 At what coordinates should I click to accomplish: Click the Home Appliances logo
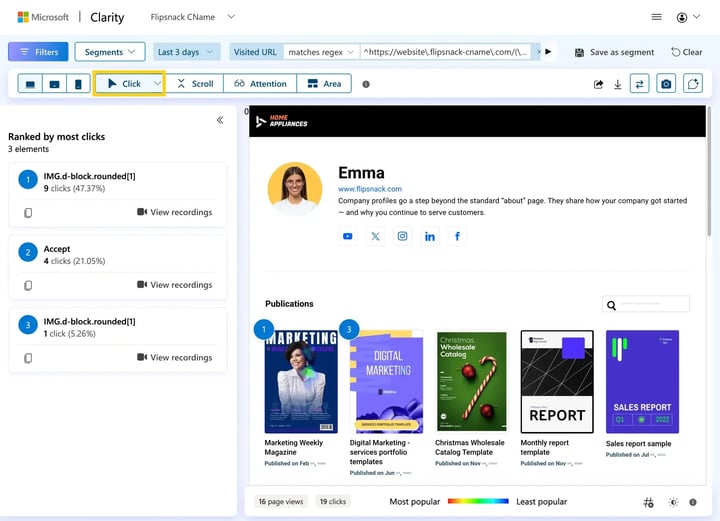281,121
